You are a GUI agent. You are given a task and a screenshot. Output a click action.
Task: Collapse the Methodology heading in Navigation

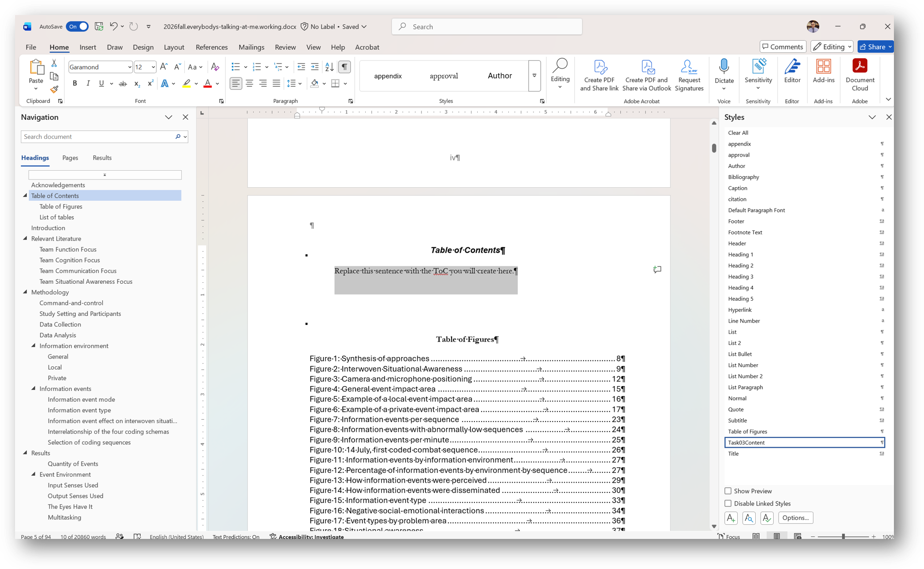pos(25,292)
